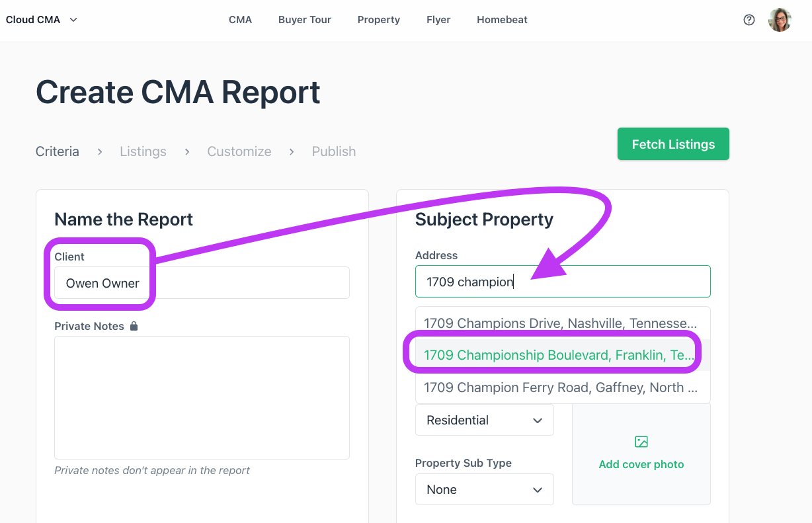Go to the CMA tab
Image resolution: width=812 pixels, height=523 pixels.
(240, 20)
